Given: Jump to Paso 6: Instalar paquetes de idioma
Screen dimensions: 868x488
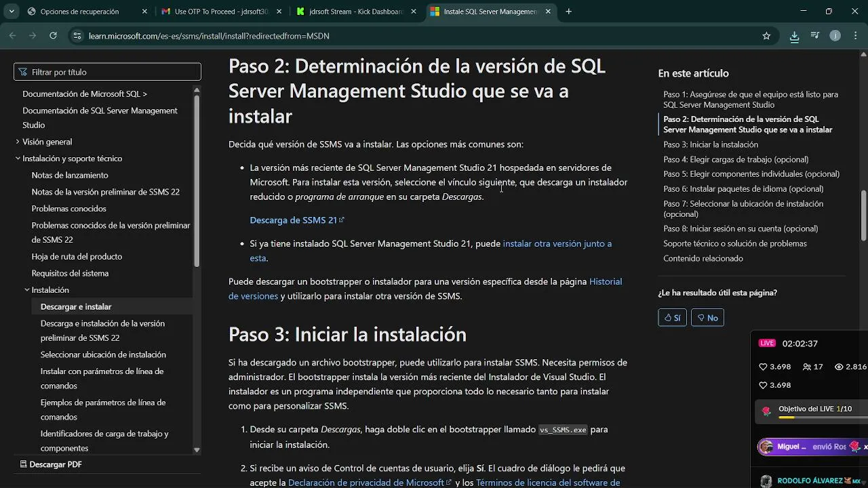Looking at the screenshot, I should click(x=743, y=189).
